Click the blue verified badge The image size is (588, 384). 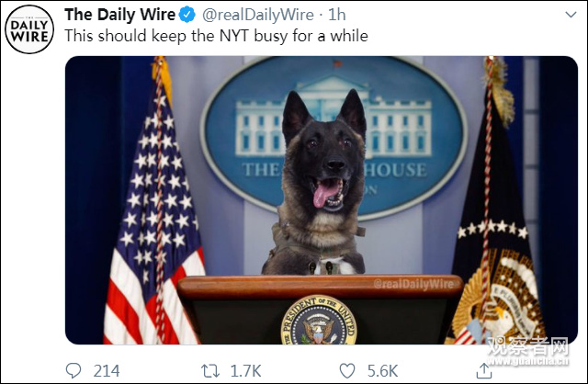point(187,15)
